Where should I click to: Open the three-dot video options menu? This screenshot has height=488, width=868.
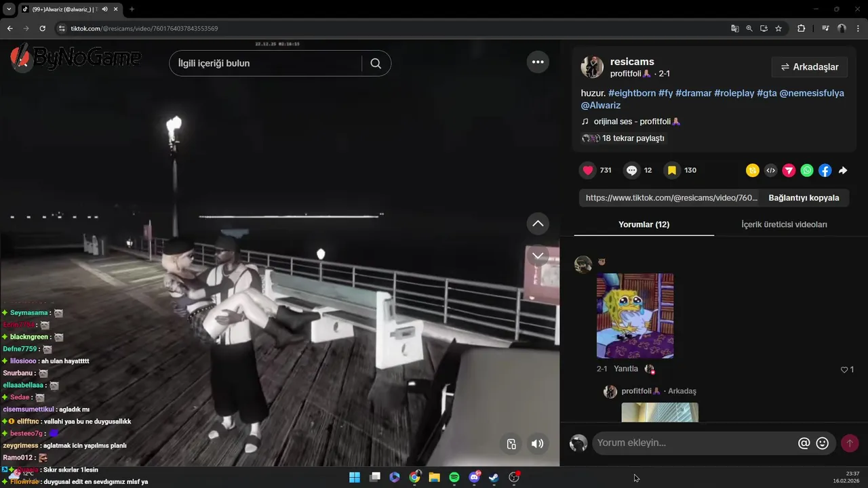coord(538,62)
